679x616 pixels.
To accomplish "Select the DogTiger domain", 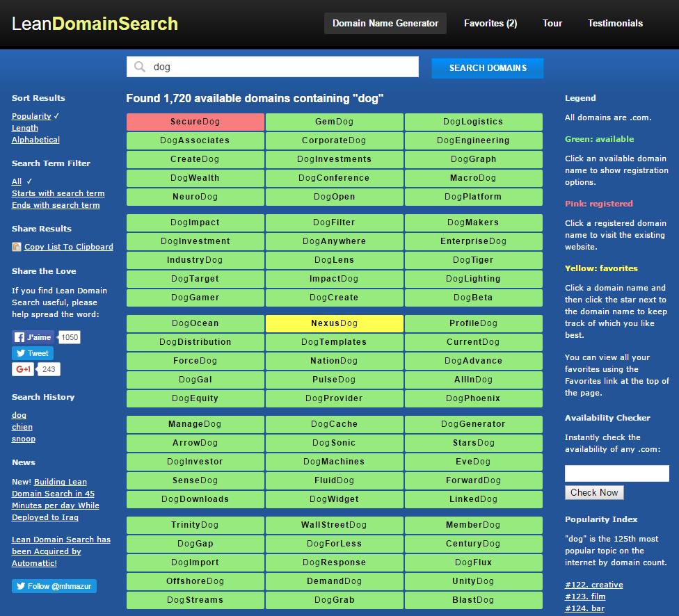I will (x=473, y=260).
